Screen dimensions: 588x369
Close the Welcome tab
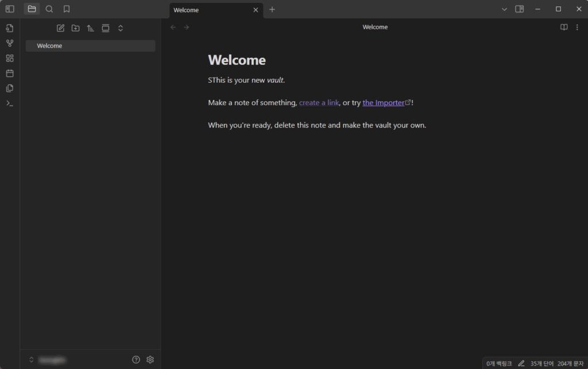256,10
